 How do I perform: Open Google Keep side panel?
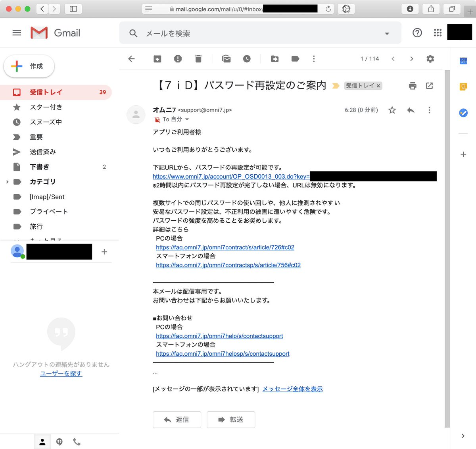[463, 87]
